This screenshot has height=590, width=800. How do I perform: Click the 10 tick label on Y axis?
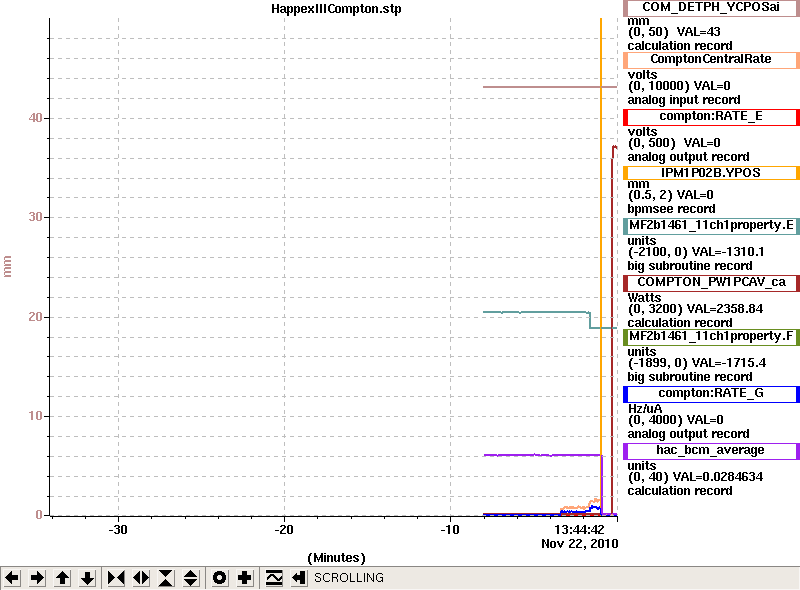[x=35, y=416]
